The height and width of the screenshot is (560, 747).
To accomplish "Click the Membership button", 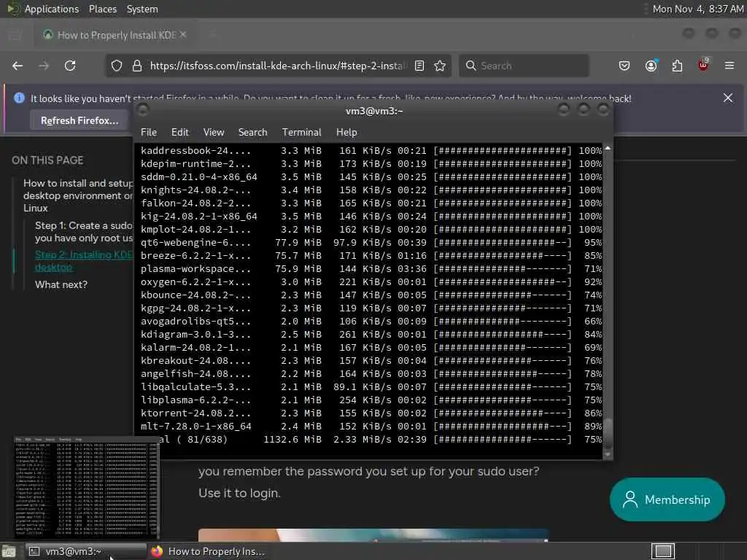I will click(x=667, y=499).
